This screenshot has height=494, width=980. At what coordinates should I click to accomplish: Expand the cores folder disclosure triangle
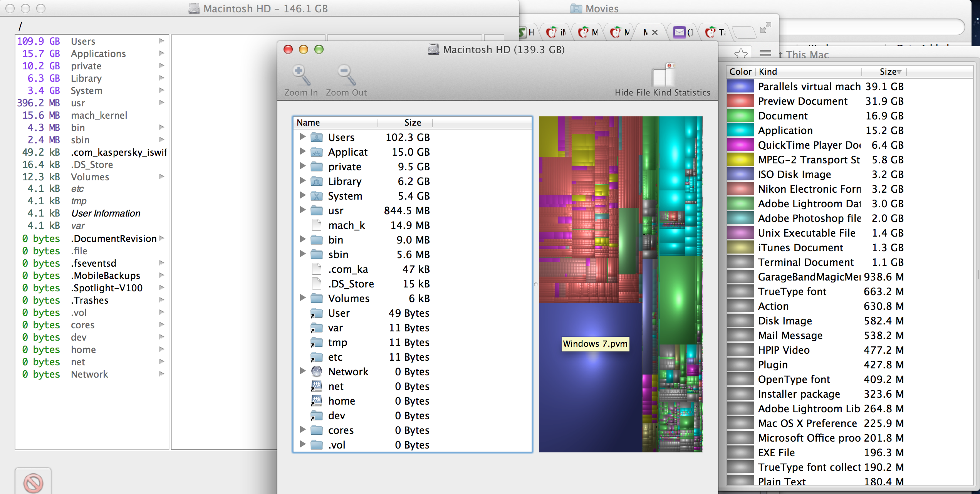(303, 429)
